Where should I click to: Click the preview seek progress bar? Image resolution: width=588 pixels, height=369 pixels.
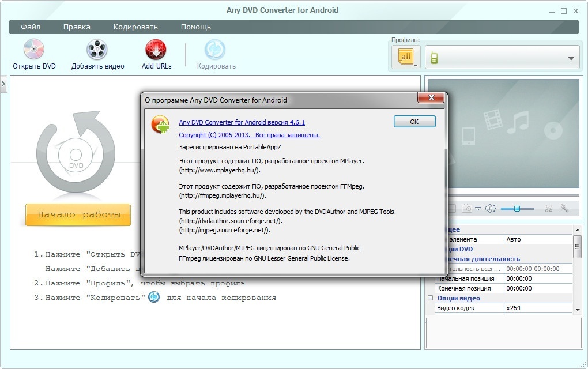click(x=514, y=195)
